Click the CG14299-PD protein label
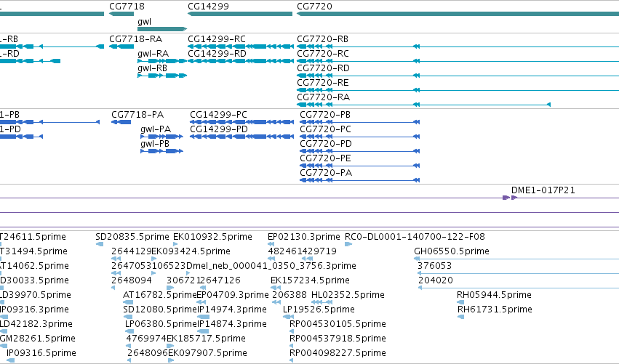Screen dimensions: 619x364 [x=219, y=129]
